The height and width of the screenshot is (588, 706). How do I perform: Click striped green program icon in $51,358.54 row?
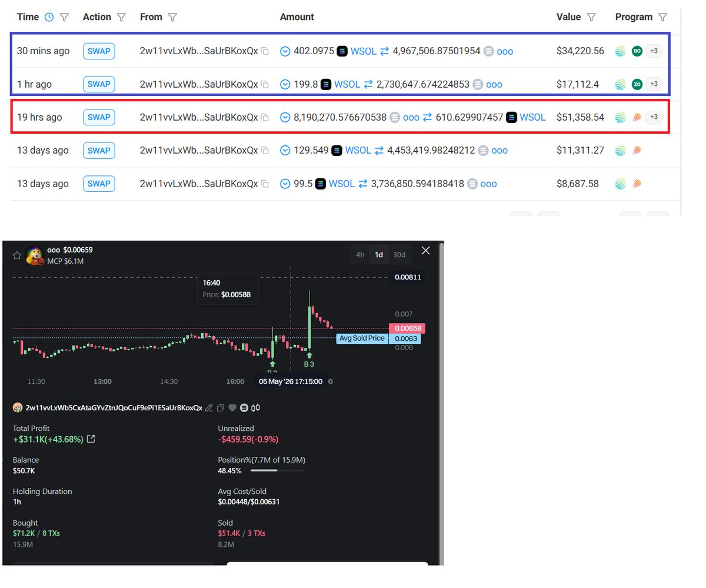[x=620, y=118]
